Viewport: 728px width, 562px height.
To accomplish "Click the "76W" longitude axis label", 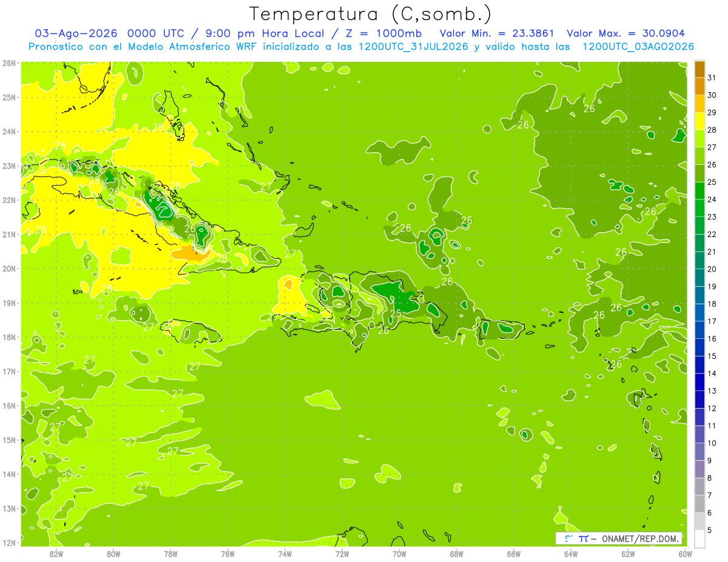I will click(x=227, y=554).
